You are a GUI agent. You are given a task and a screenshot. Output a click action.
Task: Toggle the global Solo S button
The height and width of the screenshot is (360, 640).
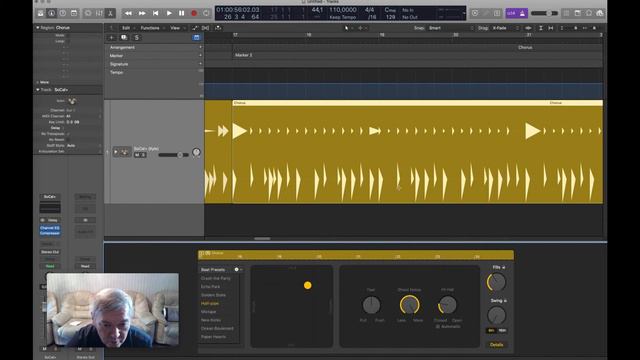pyautogui.click(x=136, y=38)
